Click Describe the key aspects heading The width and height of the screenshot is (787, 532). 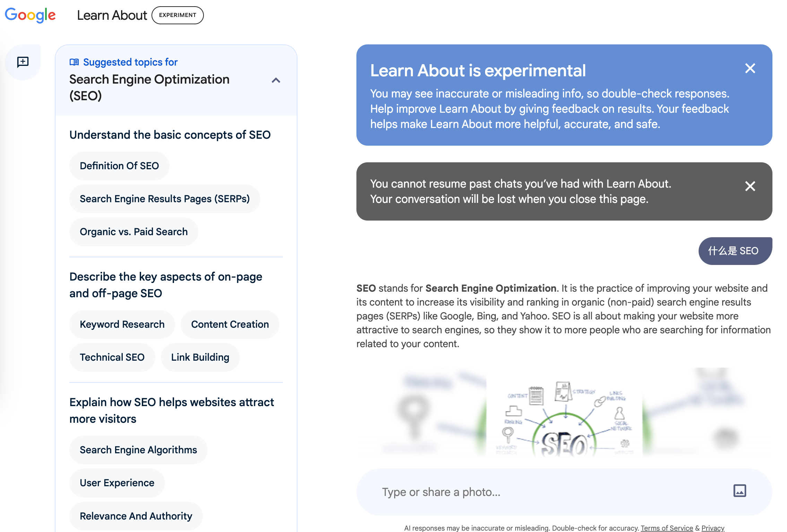click(166, 285)
